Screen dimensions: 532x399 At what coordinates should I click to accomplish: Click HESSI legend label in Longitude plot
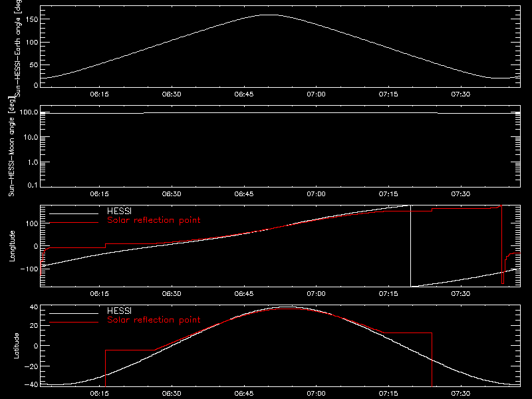[119, 211]
